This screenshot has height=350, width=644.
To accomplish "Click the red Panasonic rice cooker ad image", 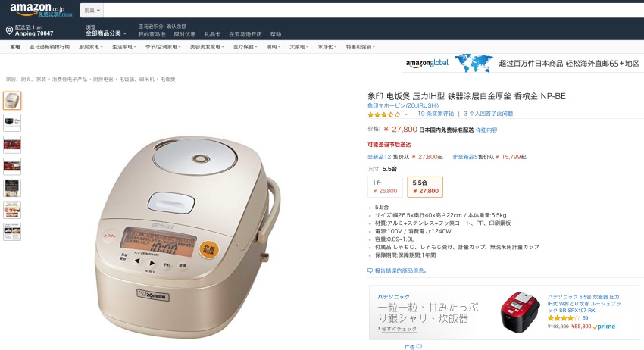I will pyautogui.click(x=520, y=312).
